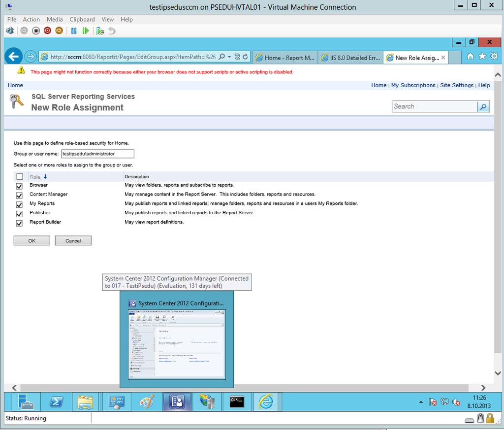Toggle the select-all roles checkbox

[x=20, y=176]
